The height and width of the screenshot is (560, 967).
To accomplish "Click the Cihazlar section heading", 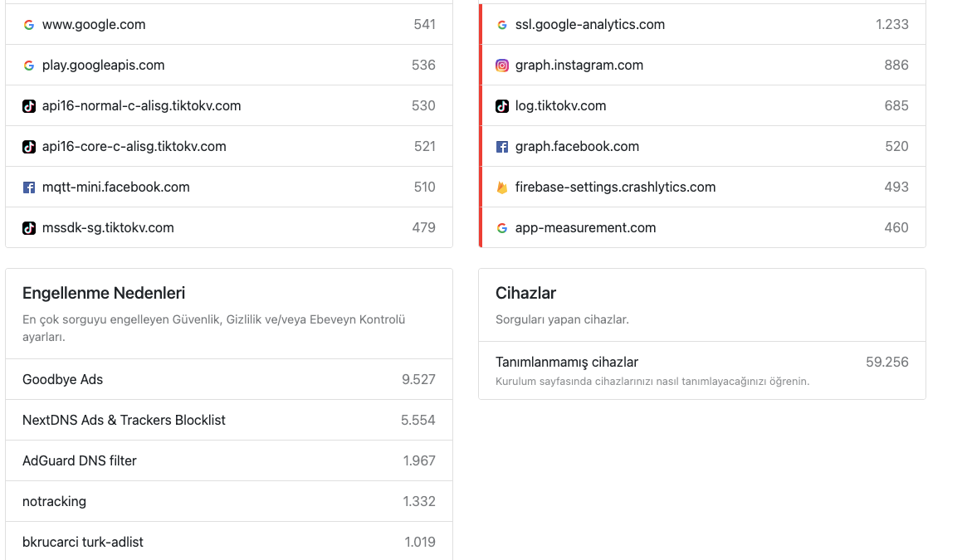I will click(526, 294).
